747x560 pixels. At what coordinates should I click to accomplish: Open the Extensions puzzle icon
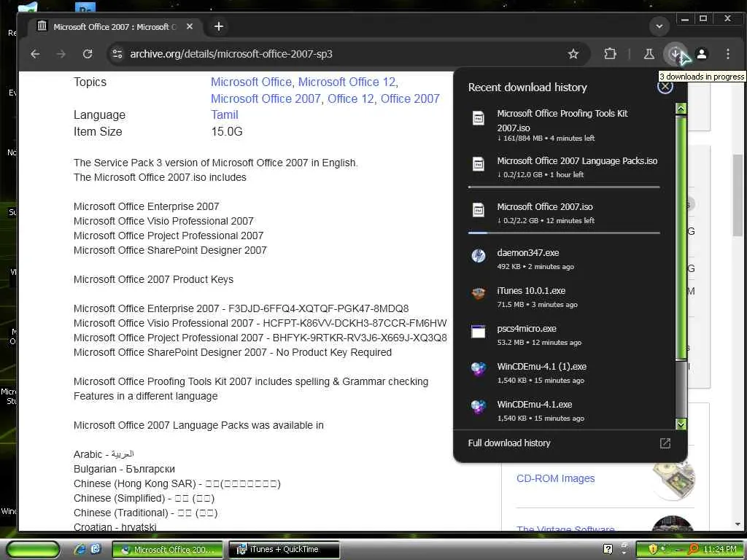pyautogui.click(x=610, y=54)
